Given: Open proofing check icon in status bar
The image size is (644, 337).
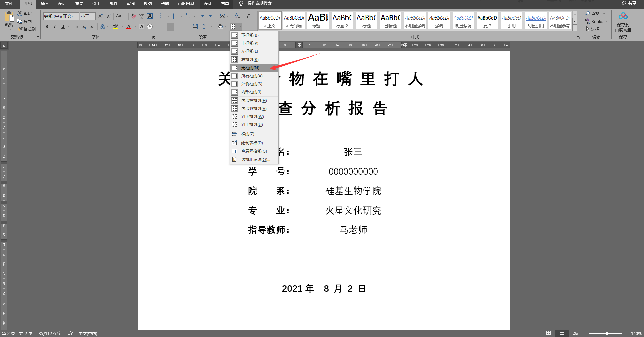Looking at the screenshot, I should pos(70,333).
